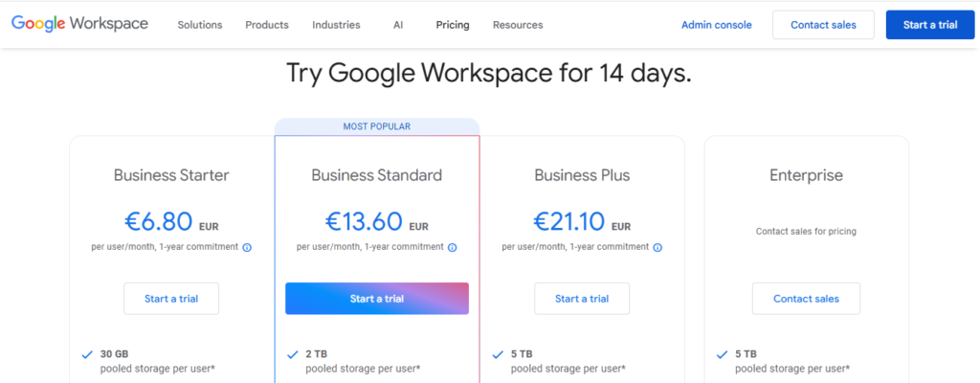Start a trial for Business Starter
The image size is (980, 383).
click(171, 299)
